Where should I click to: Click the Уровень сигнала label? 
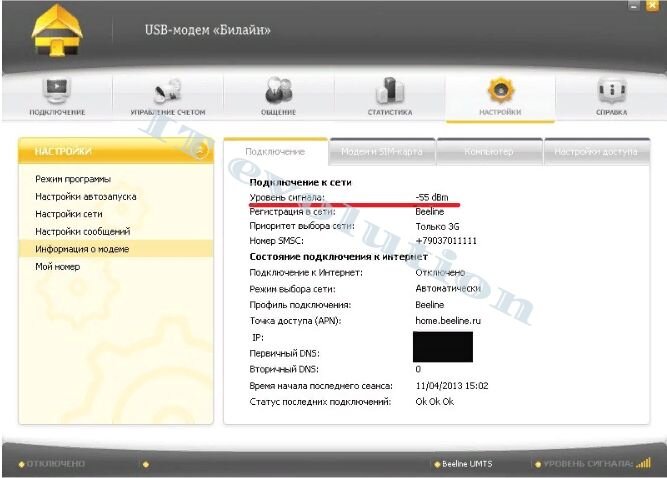coord(287,197)
